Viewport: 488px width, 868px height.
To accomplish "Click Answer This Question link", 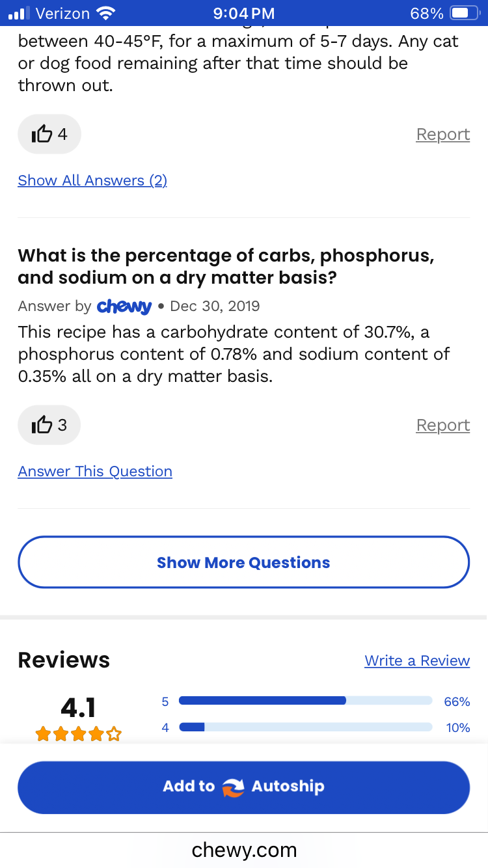I will point(95,471).
